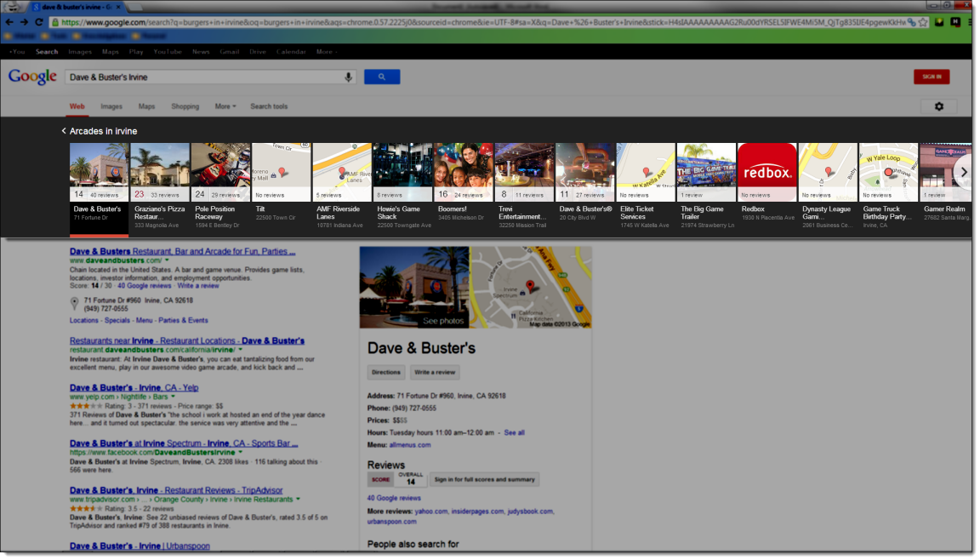Select the Shopping search tab
980x560 pixels.
185,106
